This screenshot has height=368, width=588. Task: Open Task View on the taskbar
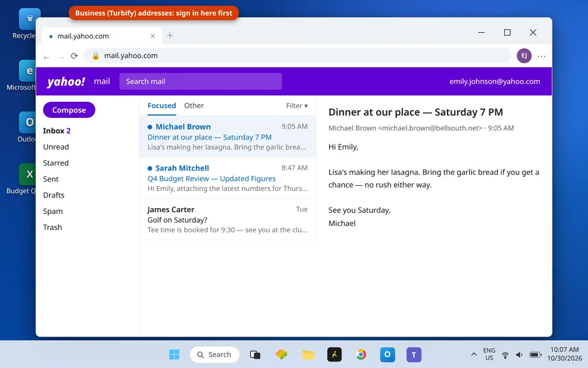tap(255, 354)
